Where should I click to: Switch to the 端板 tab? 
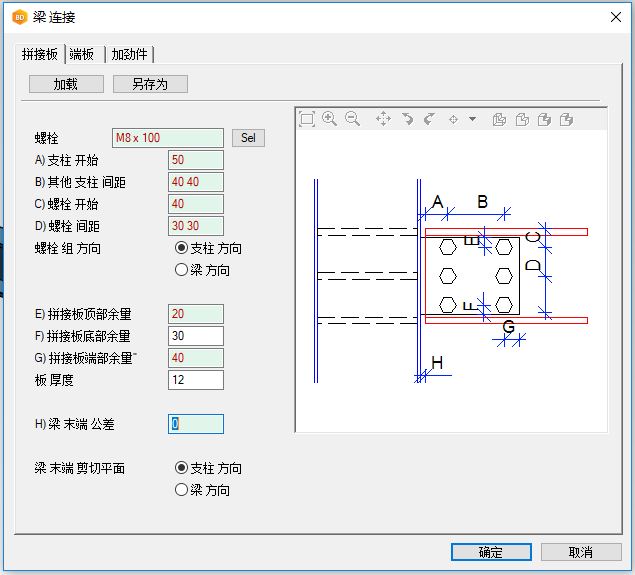(x=82, y=54)
